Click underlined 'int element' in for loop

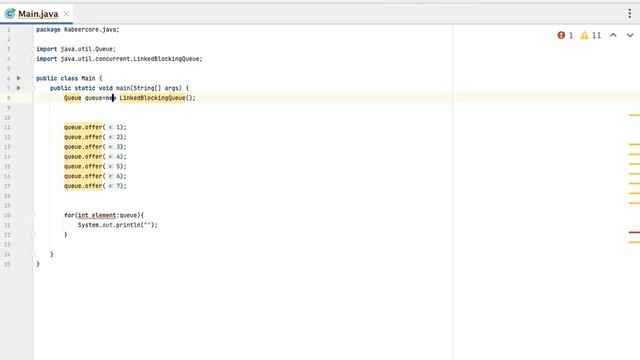pos(97,216)
